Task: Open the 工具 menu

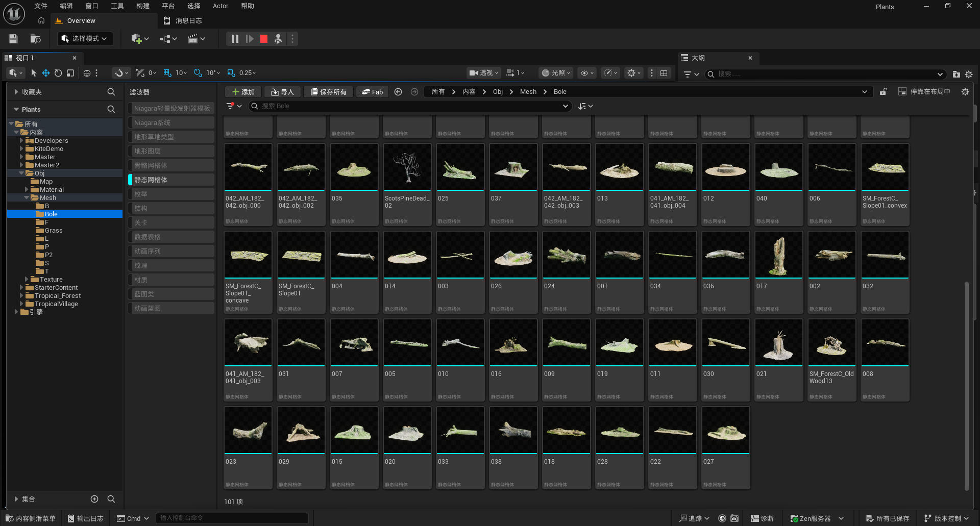Action: [x=117, y=6]
